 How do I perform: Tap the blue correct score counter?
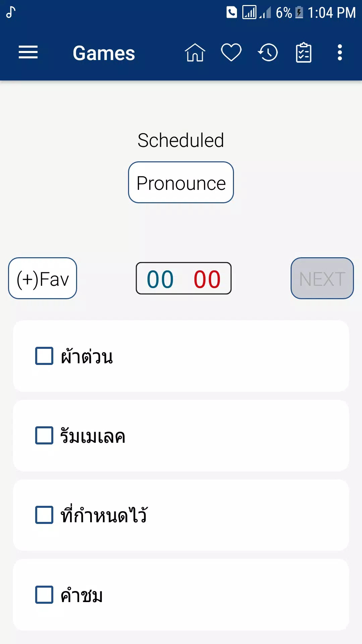tap(160, 279)
